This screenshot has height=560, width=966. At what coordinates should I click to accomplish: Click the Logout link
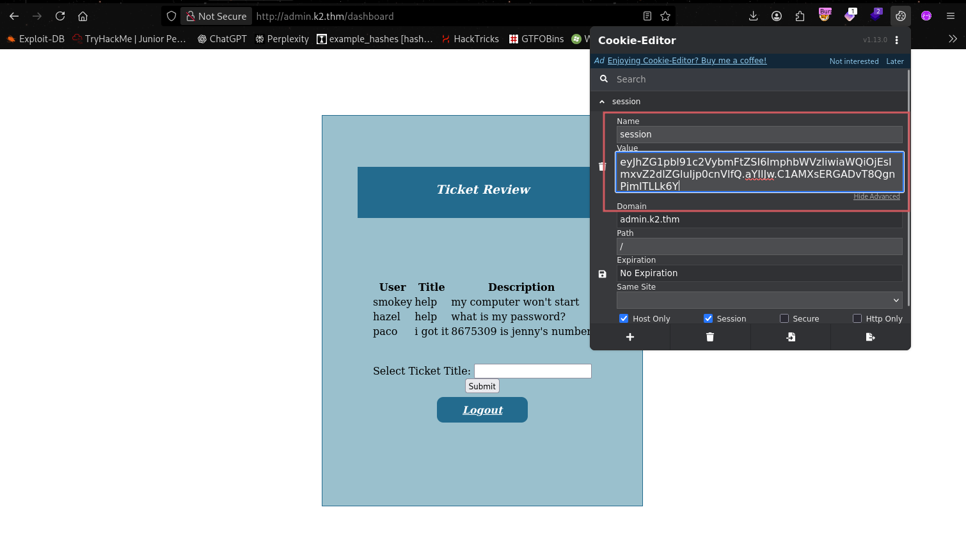tap(482, 410)
